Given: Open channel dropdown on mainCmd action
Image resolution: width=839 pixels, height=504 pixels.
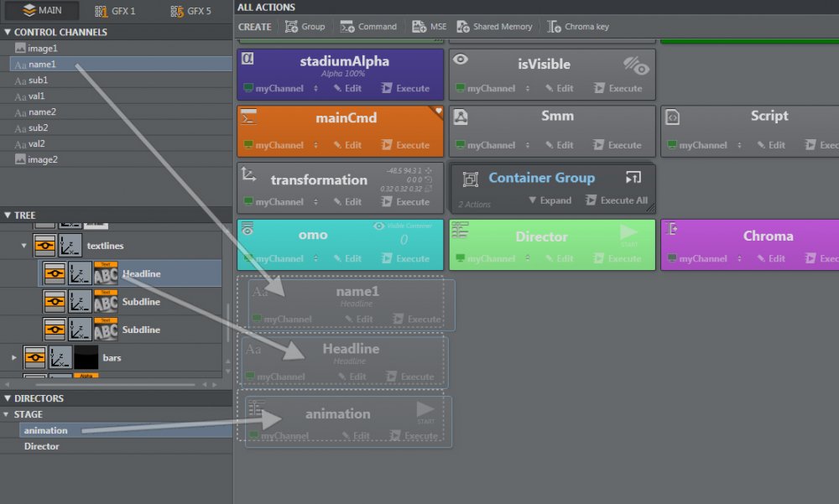Looking at the screenshot, I should (315, 145).
